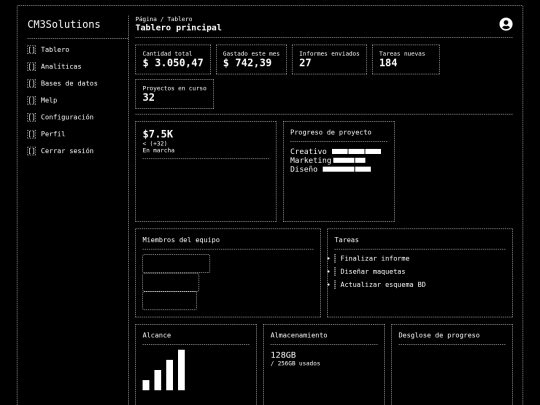This screenshot has width=540, height=405.
Task: Open the Proyectos en curso card
Action: pyautogui.click(x=174, y=94)
